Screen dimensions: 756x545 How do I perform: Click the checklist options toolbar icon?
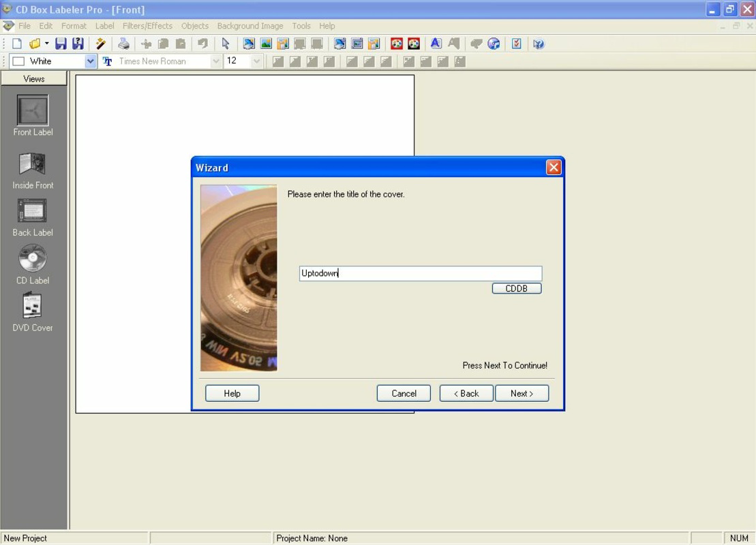point(516,44)
